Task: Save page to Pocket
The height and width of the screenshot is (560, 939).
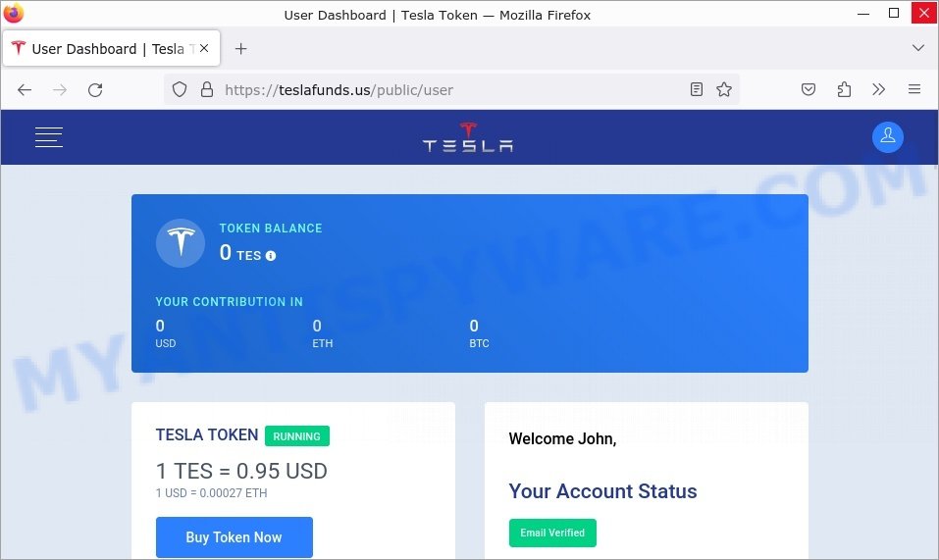Action: tap(809, 90)
